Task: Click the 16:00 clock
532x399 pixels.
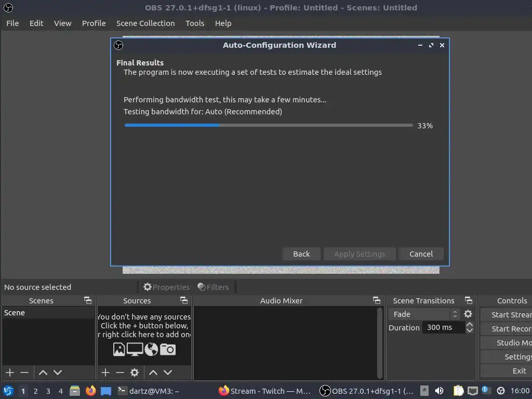Action: point(520,391)
